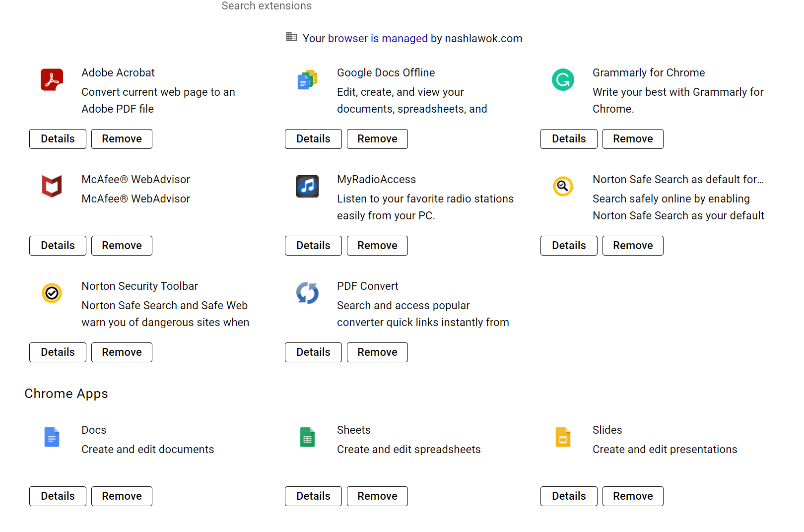804x532 pixels.
Task: Click the Norton Security Toolbar checkmark icon
Action: tap(52, 293)
